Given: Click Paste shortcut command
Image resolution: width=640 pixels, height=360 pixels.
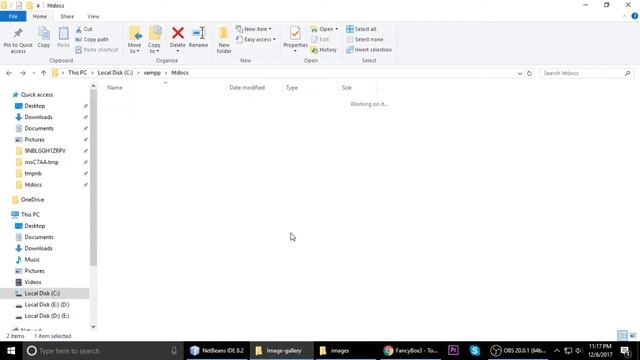Looking at the screenshot, I should point(97,49).
